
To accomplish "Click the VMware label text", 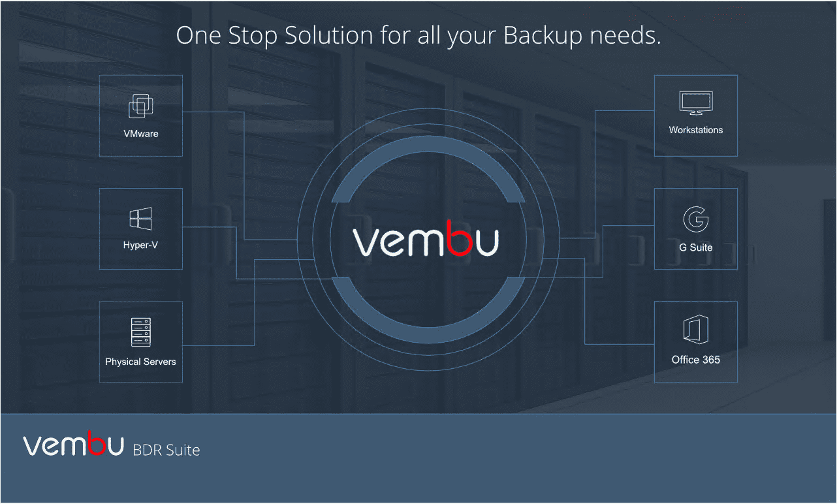I will [141, 134].
